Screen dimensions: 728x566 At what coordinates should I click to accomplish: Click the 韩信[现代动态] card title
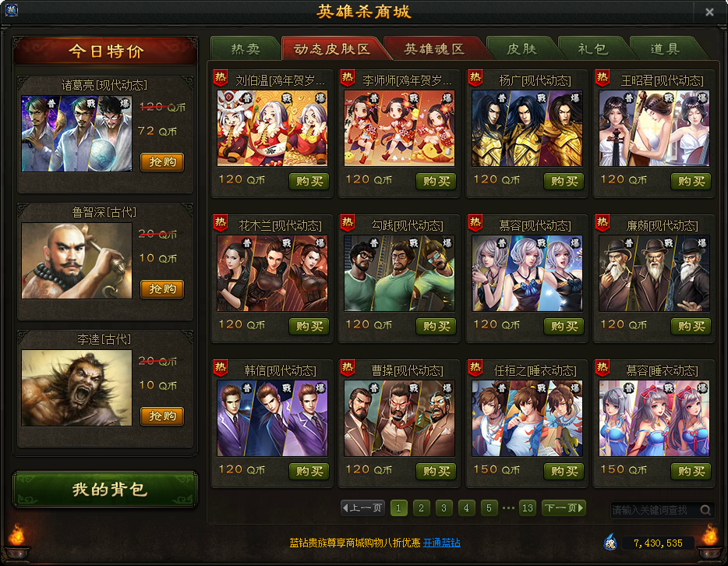tap(280, 370)
